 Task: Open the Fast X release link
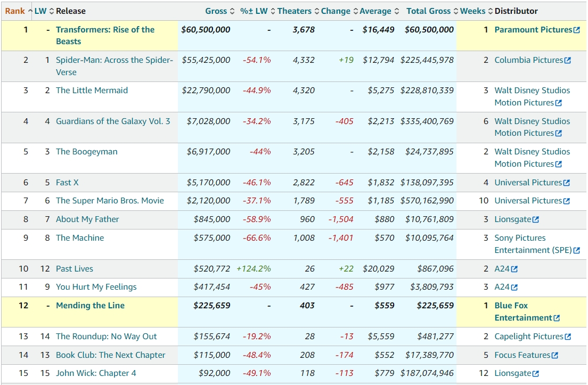pos(67,183)
